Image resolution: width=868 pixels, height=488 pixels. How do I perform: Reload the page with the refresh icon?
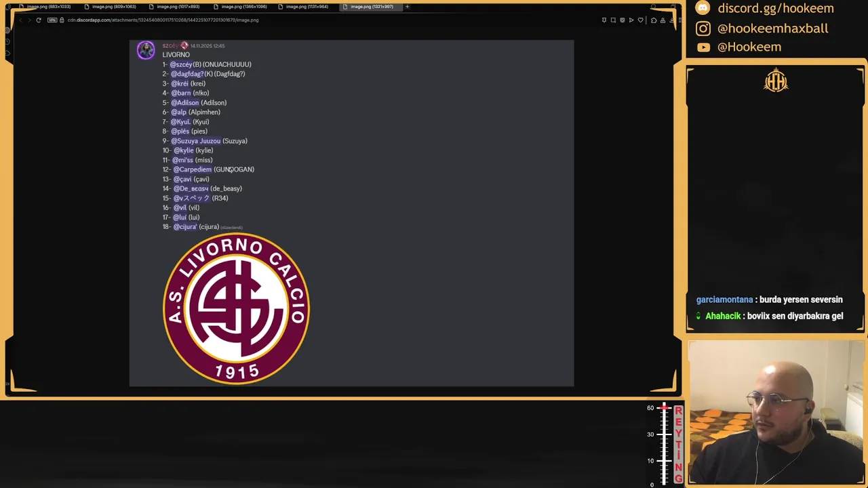[38, 20]
